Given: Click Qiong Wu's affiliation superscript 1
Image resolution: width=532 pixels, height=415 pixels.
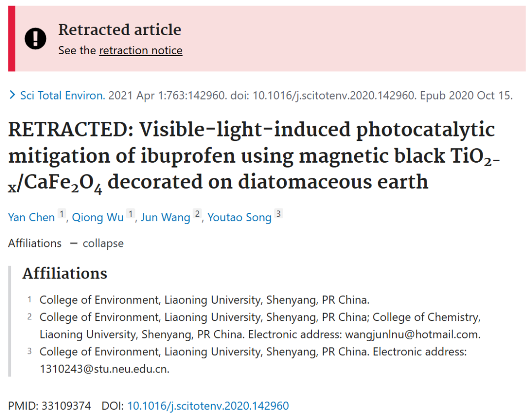Looking at the screenshot, I should click(131, 213).
